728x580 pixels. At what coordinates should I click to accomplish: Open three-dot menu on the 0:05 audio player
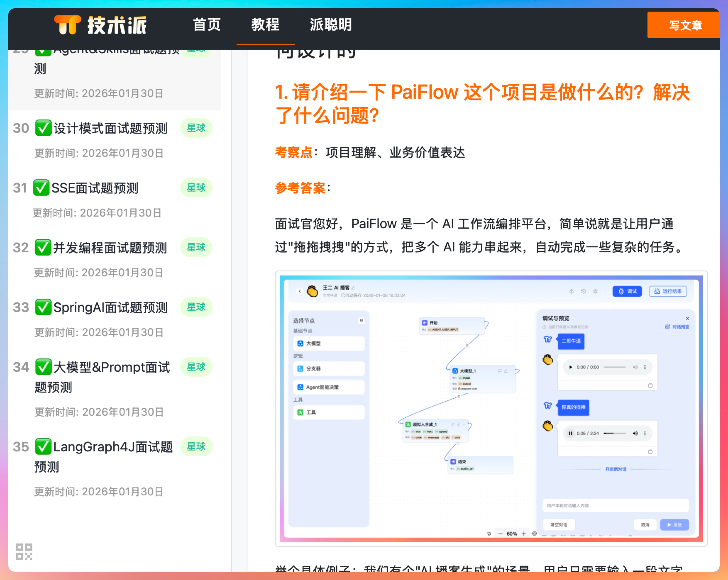tap(645, 434)
